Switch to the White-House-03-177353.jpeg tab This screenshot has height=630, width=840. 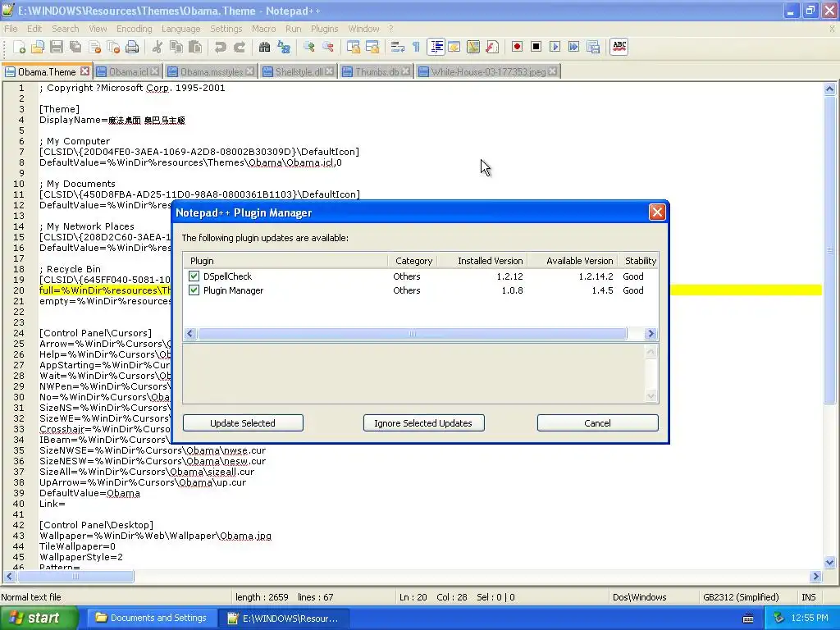pyautogui.click(x=488, y=72)
